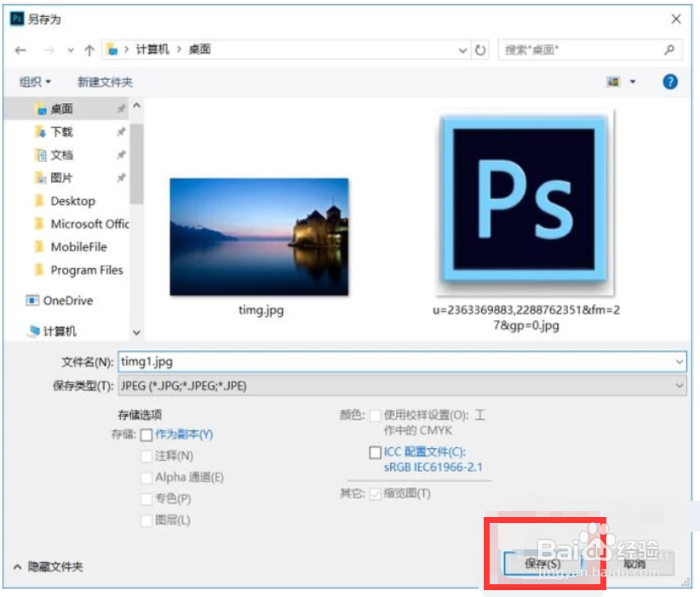Image resolution: width=700 pixels, height=597 pixels.
Task: Click pin icon beside 下载
Action: click(x=121, y=132)
